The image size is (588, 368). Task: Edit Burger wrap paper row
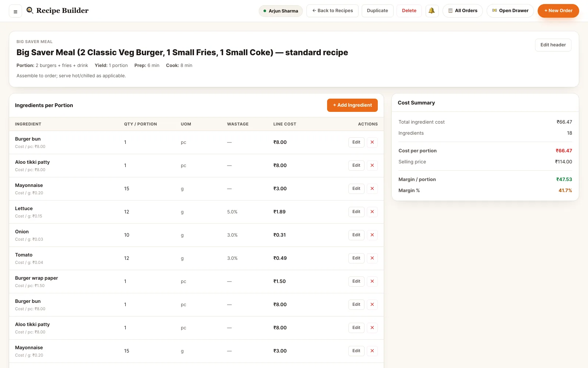tap(356, 281)
